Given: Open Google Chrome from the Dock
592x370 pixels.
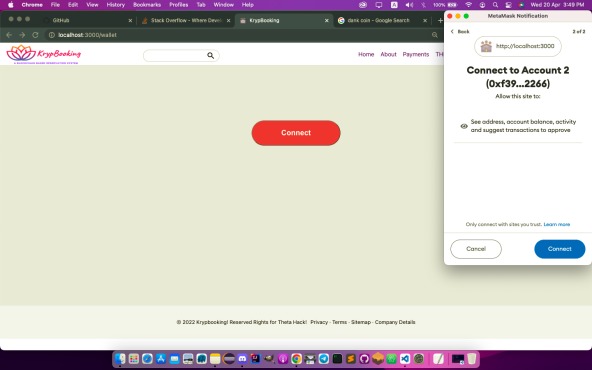Looking at the screenshot, I should pyautogui.click(x=296, y=358).
